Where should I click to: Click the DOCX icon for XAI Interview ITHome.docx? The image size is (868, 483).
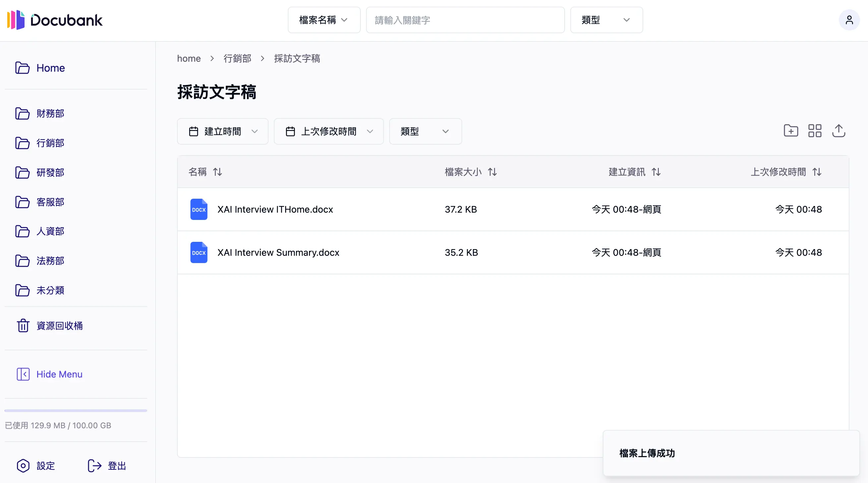point(199,209)
